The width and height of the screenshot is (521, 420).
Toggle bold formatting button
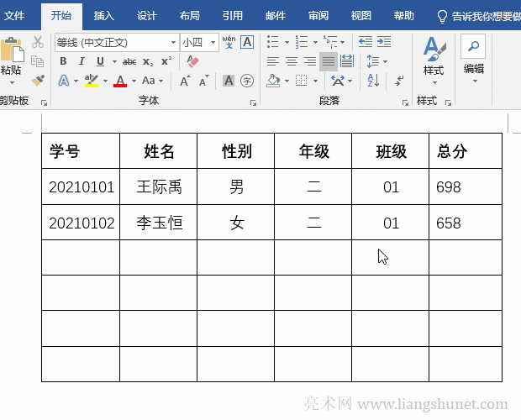63,61
